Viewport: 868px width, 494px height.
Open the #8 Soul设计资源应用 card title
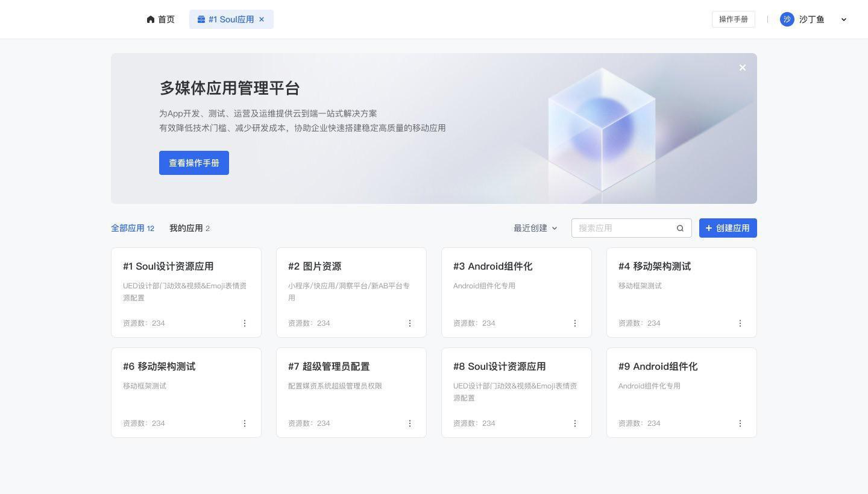click(x=499, y=366)
